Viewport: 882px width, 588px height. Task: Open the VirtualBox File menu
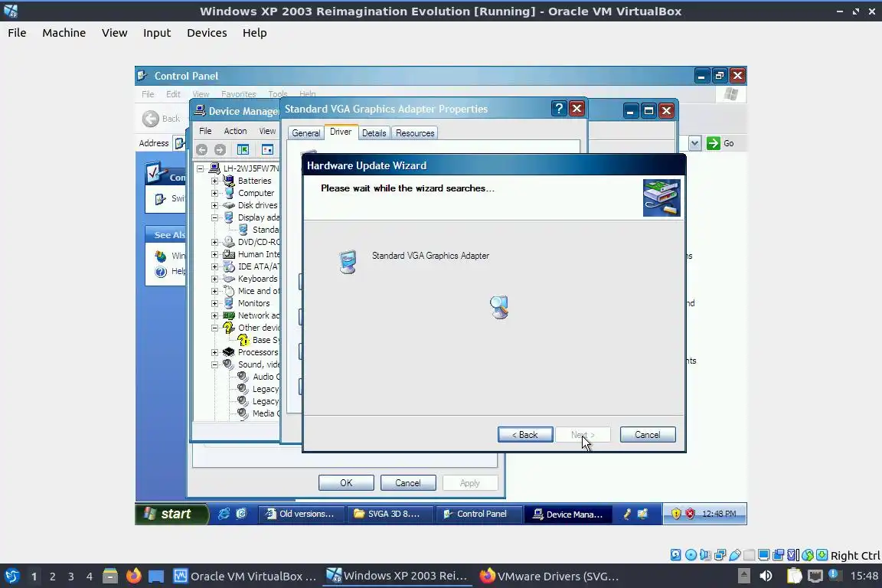17,33
